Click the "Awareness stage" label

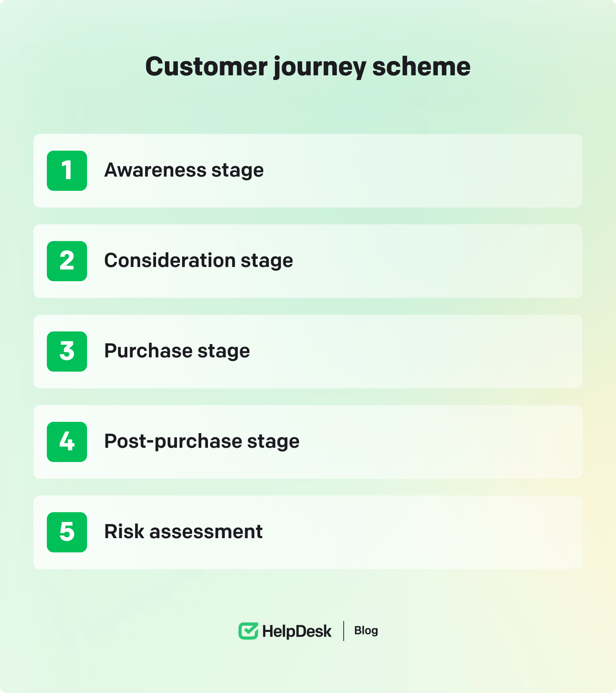point(184,170)
